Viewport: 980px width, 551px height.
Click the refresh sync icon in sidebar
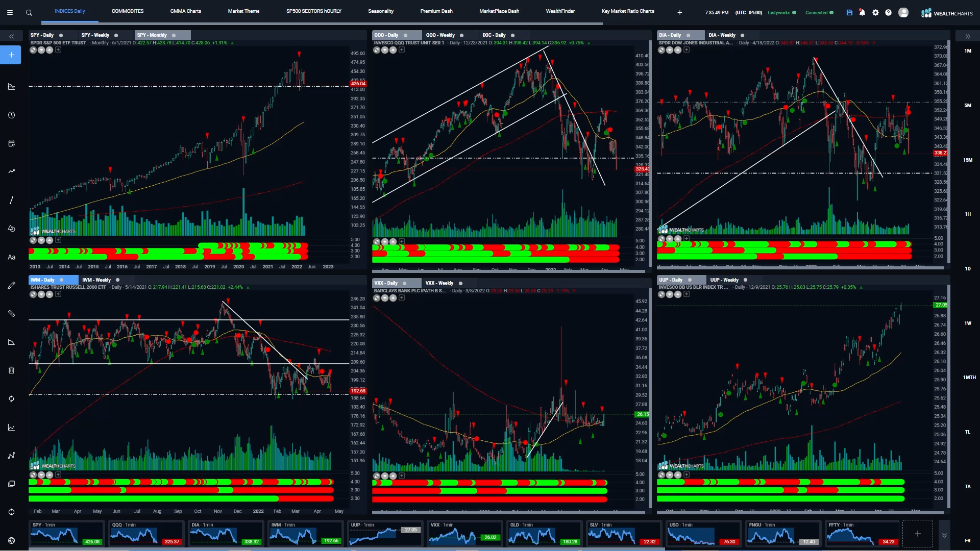(x=11, y=398)
